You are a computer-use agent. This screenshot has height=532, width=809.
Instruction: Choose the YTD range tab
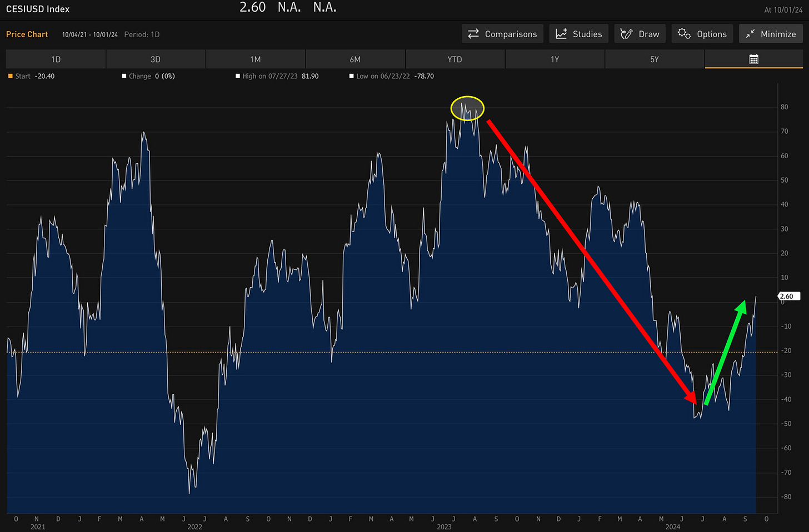455,59
